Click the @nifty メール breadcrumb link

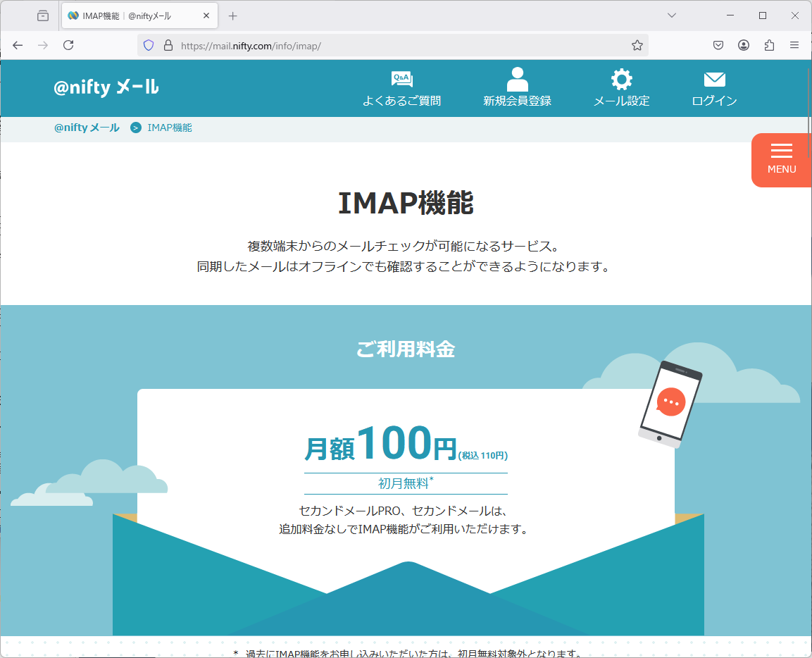tap(87, 128)
